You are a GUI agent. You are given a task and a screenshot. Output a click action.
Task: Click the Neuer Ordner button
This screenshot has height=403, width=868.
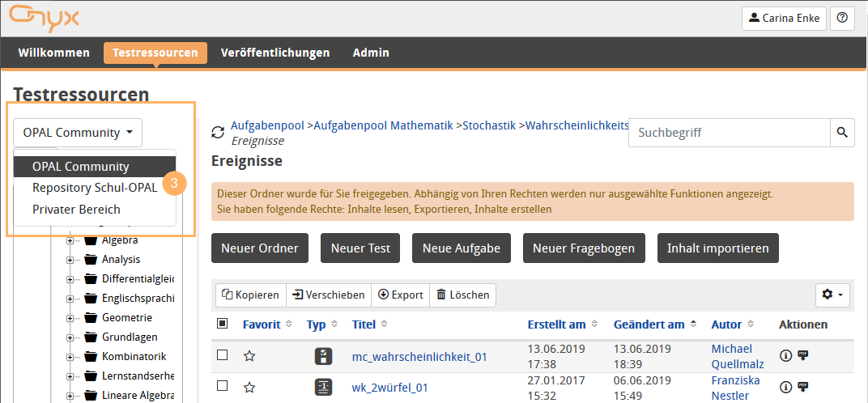click(260, 248)
